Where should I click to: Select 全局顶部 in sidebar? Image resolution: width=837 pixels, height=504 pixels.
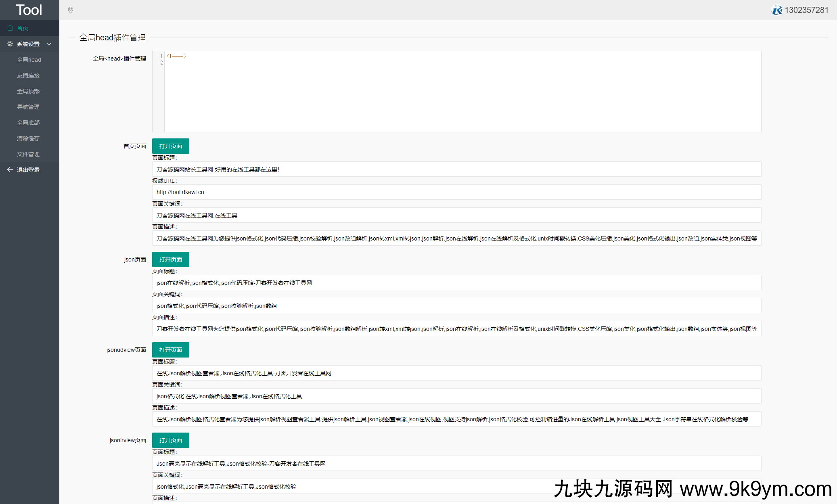pyautogui.click(x=28, y=91)
